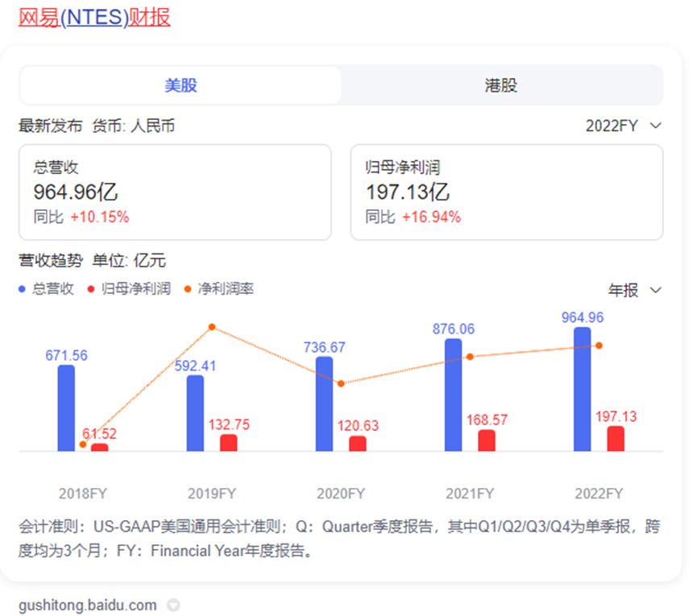Click the 2021FY orange margin point
Viewport: 697px width, 616px height.
pyautogui.click(x=470, y=357)
